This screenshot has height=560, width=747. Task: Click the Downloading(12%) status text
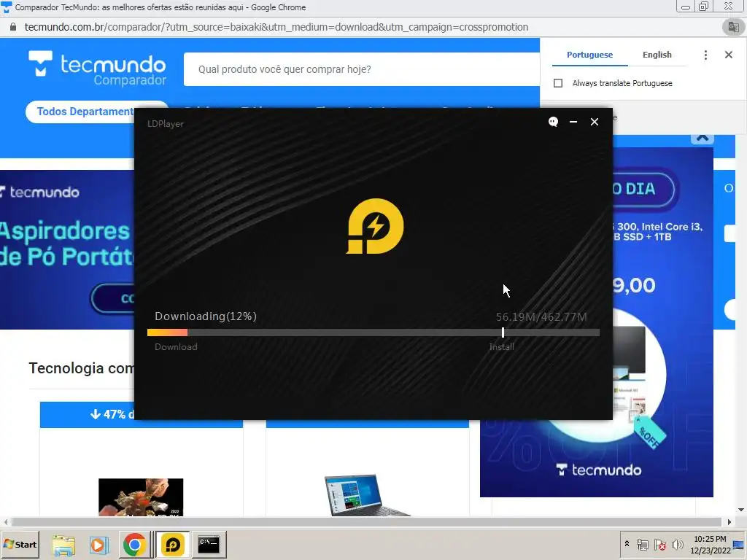pyautogui.click(x=205, y=316)
